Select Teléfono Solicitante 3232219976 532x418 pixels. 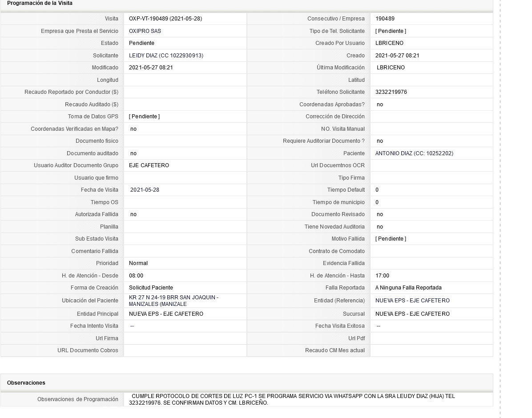pyautogui.click(x=391, y=92)
